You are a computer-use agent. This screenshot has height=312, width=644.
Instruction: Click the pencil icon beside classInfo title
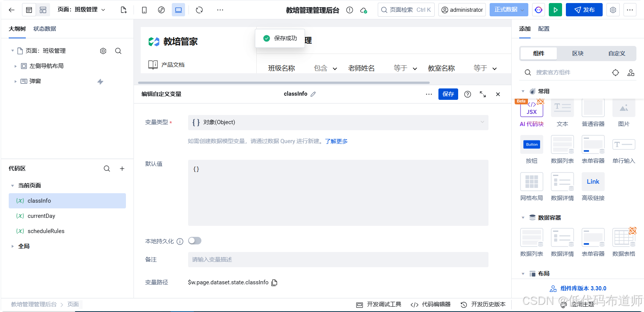tap(313, 94)
